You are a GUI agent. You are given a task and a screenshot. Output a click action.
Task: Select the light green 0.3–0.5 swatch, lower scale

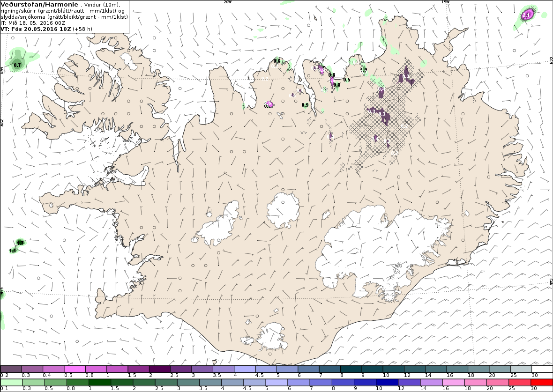(33, 383)
